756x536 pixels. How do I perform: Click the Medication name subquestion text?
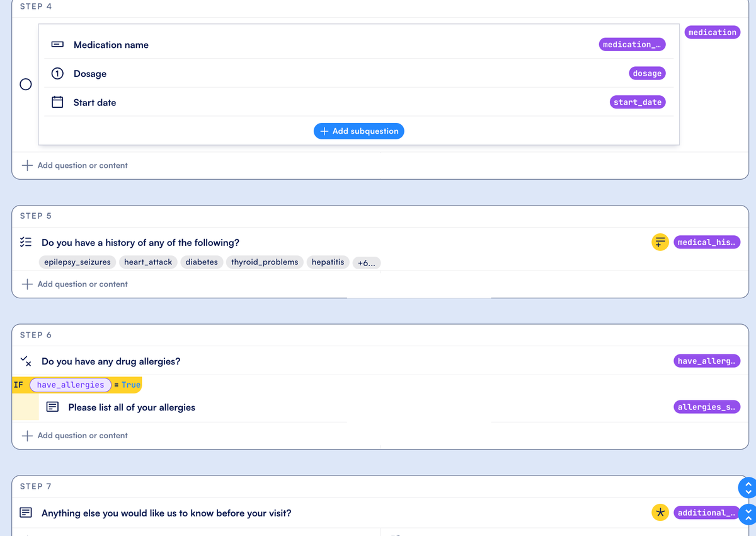tap(111, 45)
